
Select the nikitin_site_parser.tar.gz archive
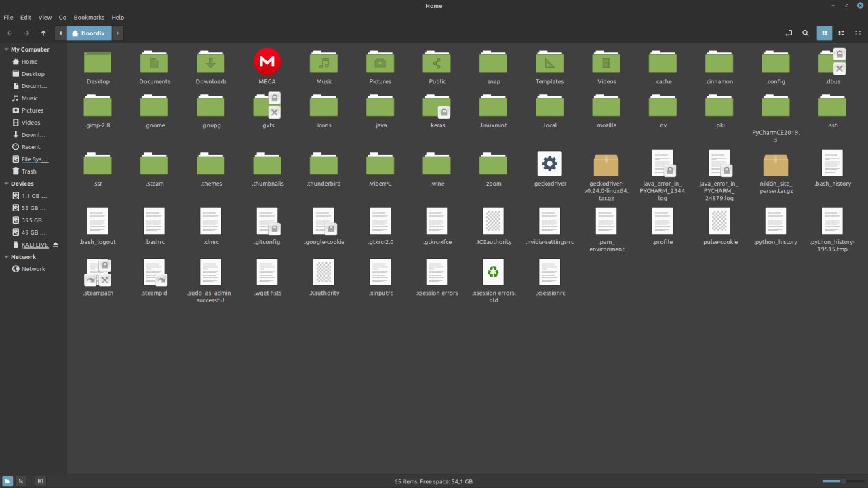click(x=776, y=164)
